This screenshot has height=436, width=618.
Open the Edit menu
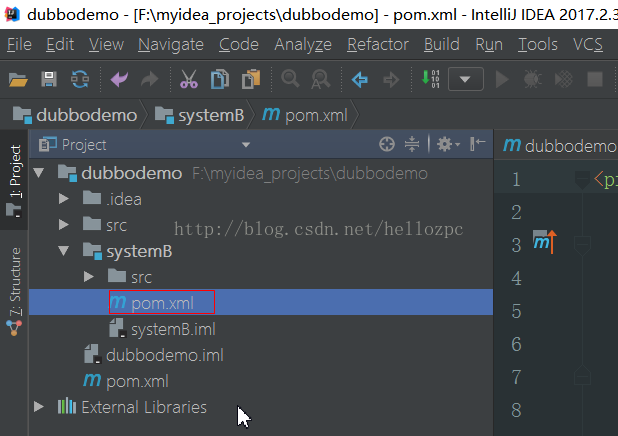pos(60,44)
